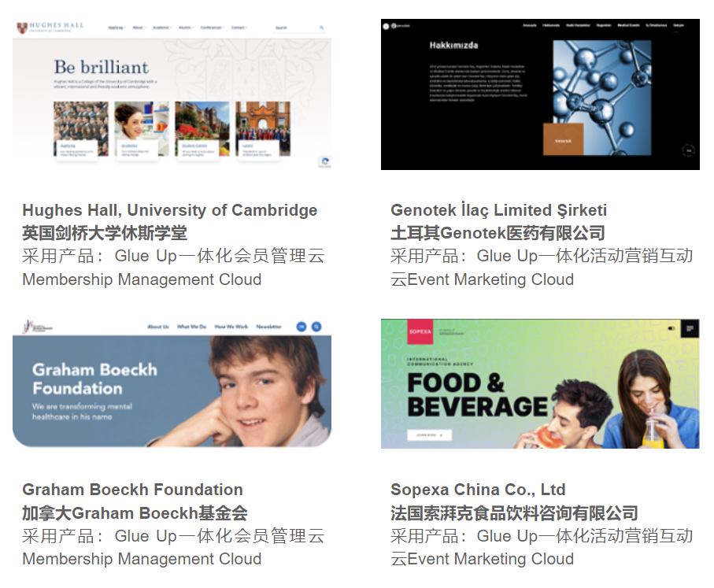The width and height of the screenshot is (714, 588).
Task: Expand the Academic dropdown menu
Action: pos(161,28)
